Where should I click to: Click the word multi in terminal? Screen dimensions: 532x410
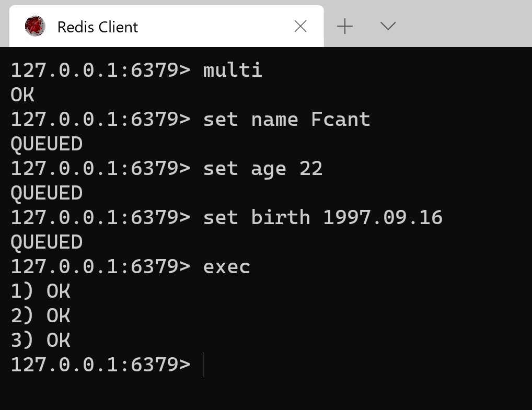point(233,70)
